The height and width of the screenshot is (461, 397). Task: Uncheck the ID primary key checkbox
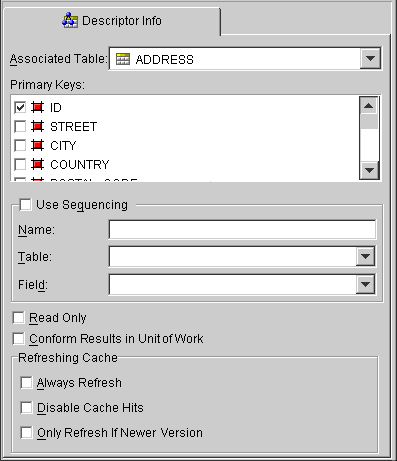[x=20, y=107]
